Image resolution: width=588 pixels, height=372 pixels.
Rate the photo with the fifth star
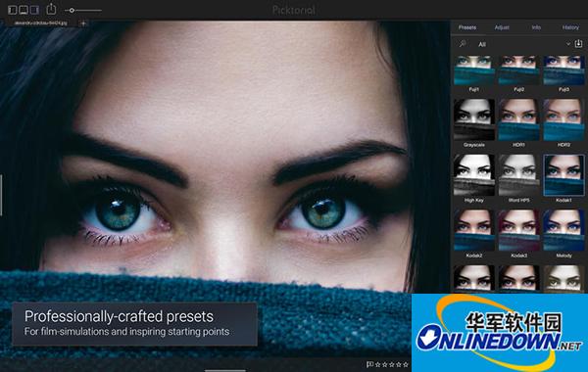coord(406,364)
